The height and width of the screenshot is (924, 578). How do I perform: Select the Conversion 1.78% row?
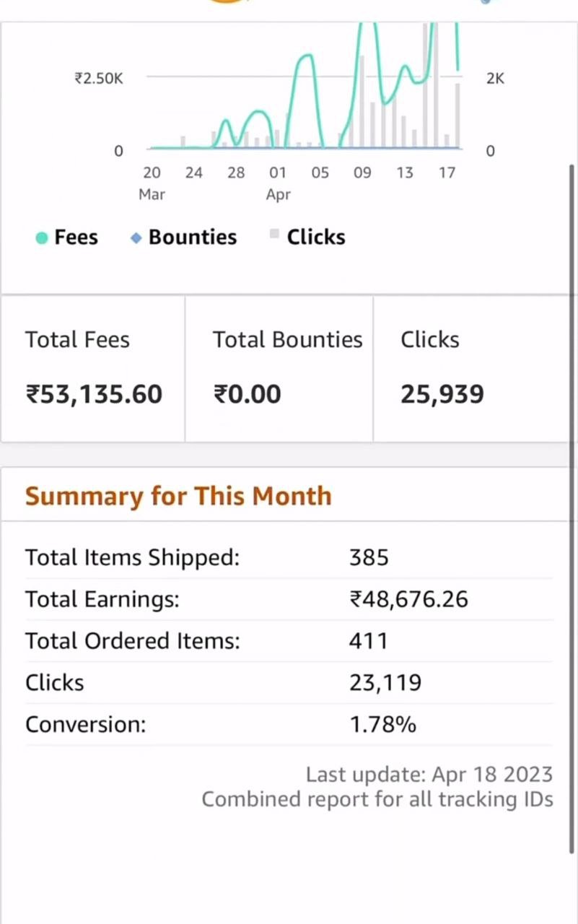tap(289, 724)
